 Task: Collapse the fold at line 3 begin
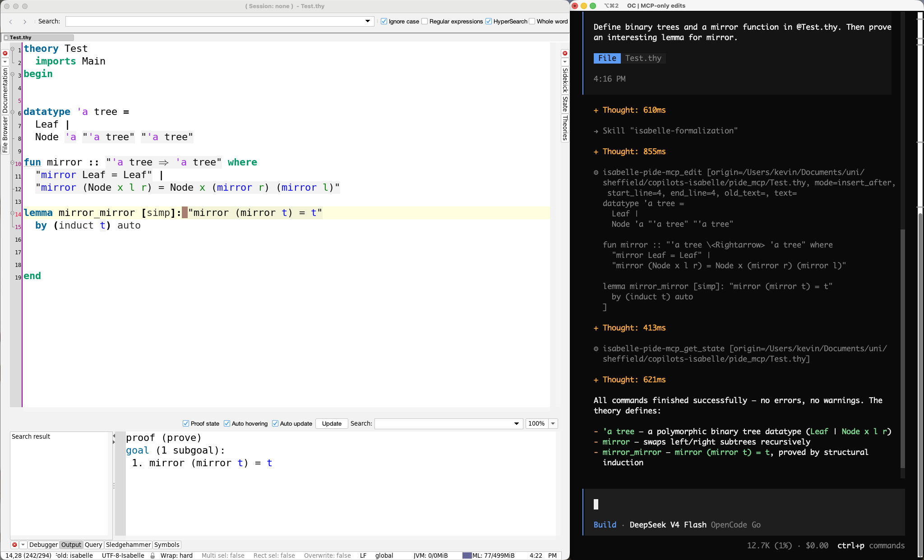pyautogui.click(x=13, y=74)
